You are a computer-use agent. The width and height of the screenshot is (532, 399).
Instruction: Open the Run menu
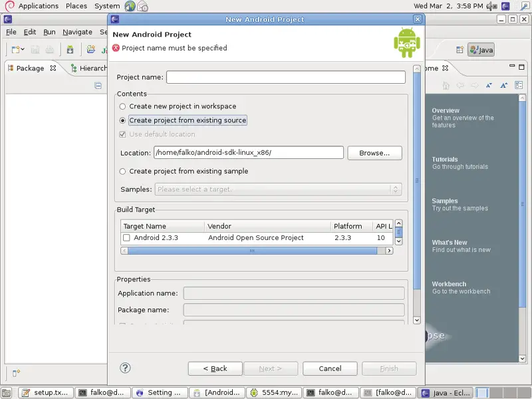pyautogui.click(x=49, y=32)
